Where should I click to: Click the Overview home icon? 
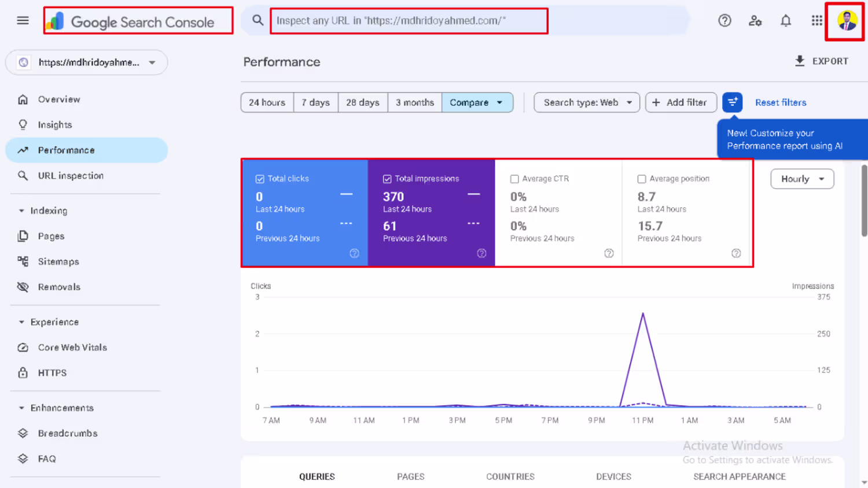tap(23, 99)
